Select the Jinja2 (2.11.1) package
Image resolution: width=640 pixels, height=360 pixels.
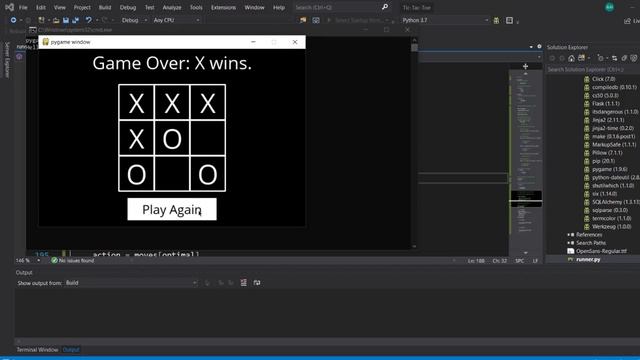click(x=608, y=120)
